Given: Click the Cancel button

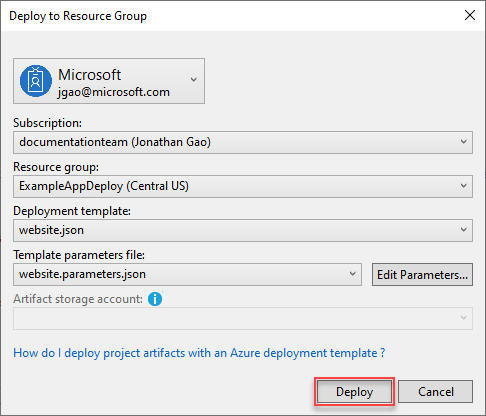Looking at the screenshot, I should (x=436, y=392).
